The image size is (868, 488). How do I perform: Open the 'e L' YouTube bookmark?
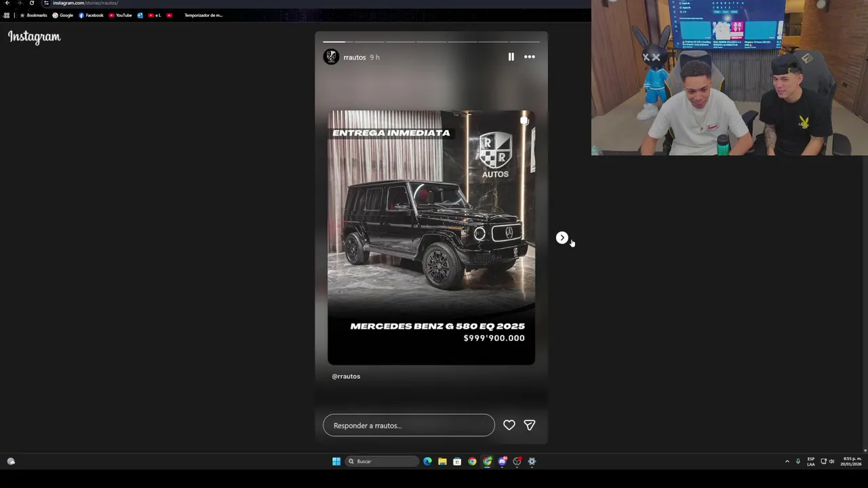point(155,15)
